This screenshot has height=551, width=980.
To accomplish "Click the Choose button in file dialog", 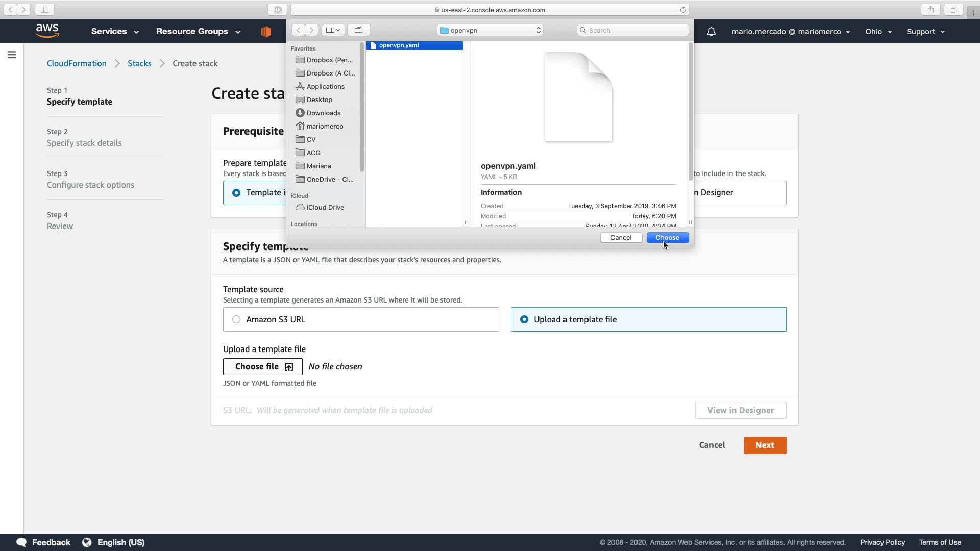I will pos(667,238).
